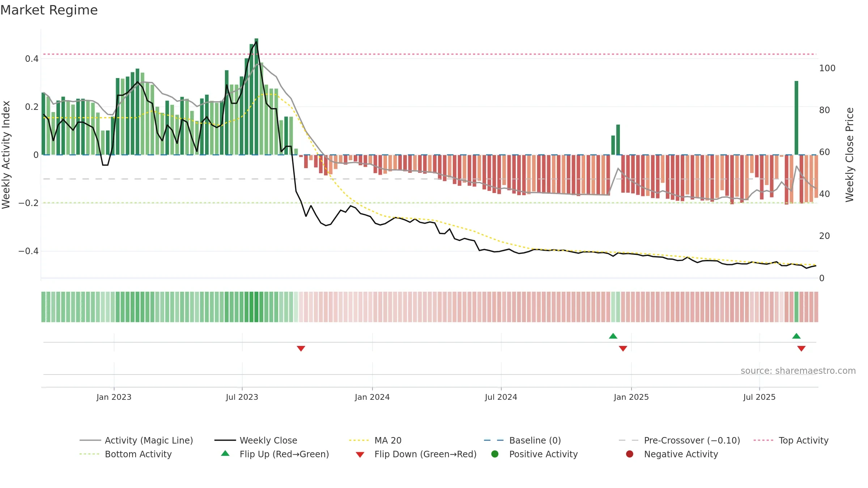Click the Jan 2024 x-axis label
Viewport: 868px width, 488px height.
point(372,397)
